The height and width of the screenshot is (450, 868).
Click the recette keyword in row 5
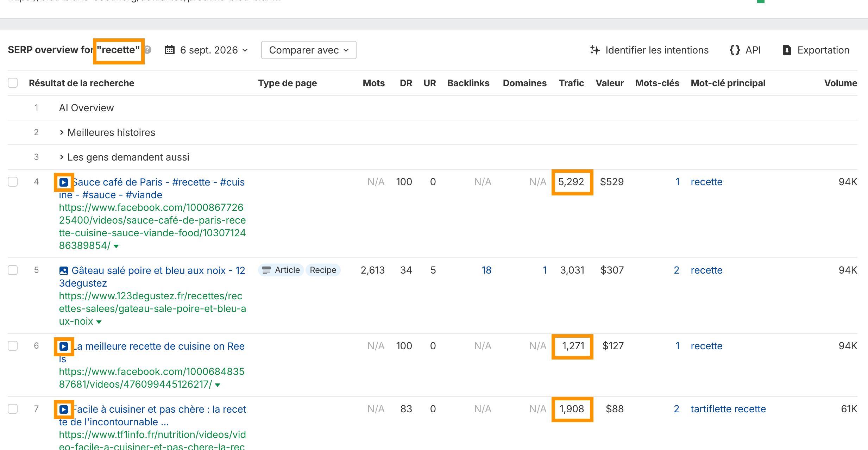(706, 270)
